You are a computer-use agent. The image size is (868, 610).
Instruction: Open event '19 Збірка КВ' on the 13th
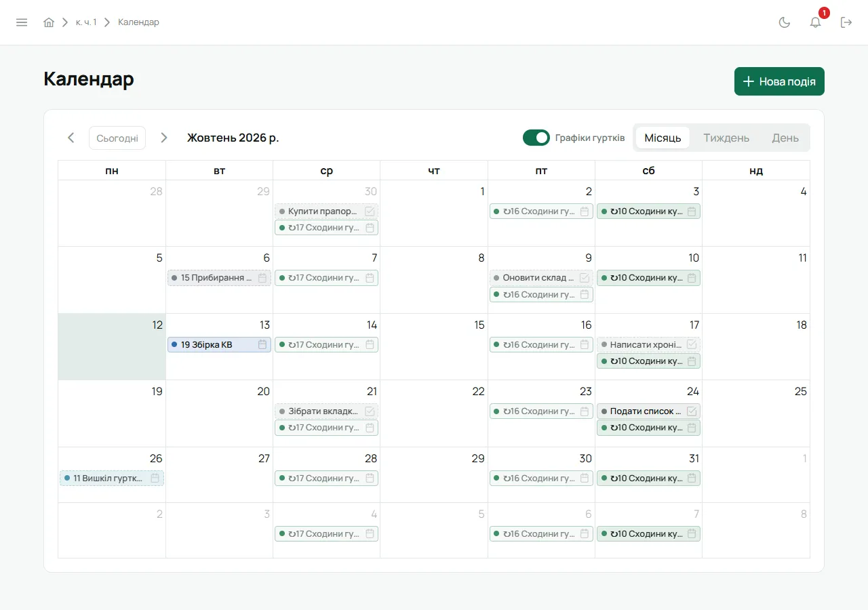219,345
